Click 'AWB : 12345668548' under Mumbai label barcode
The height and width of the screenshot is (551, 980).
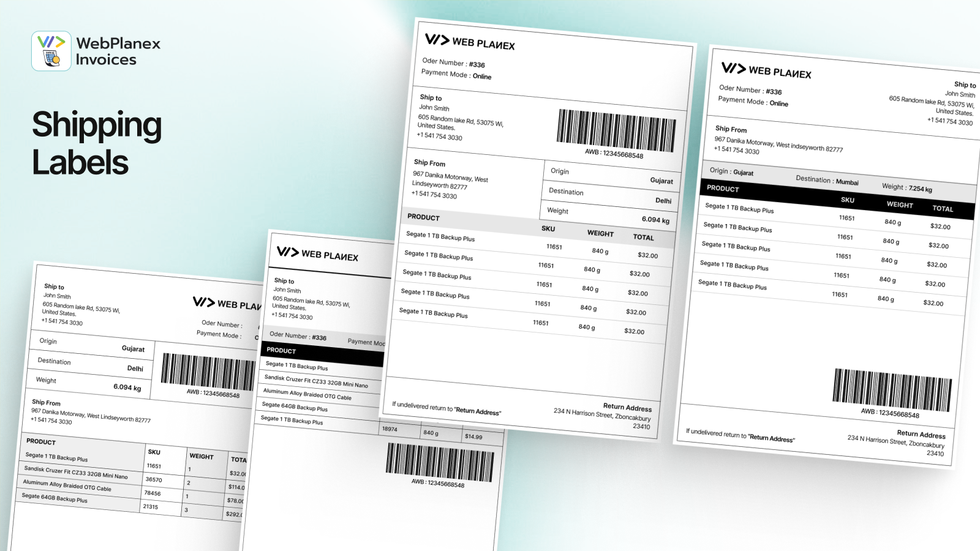coord(890,413)
